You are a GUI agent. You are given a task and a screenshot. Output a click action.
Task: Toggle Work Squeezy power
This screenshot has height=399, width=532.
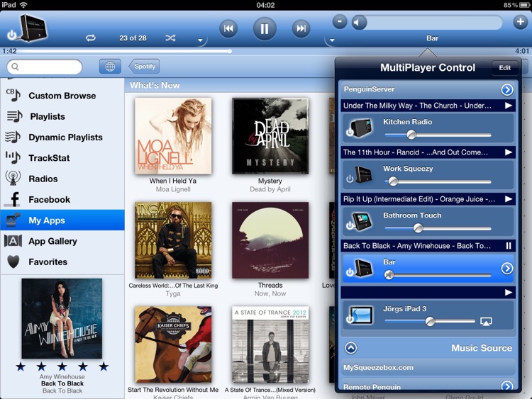pos(350,179)
